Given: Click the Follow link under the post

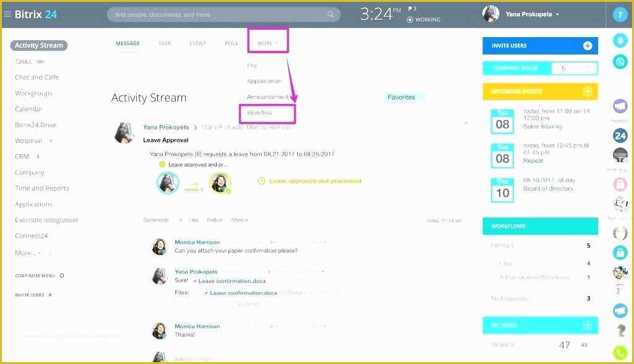Looking at the screenshot, I should pos(215,220).
